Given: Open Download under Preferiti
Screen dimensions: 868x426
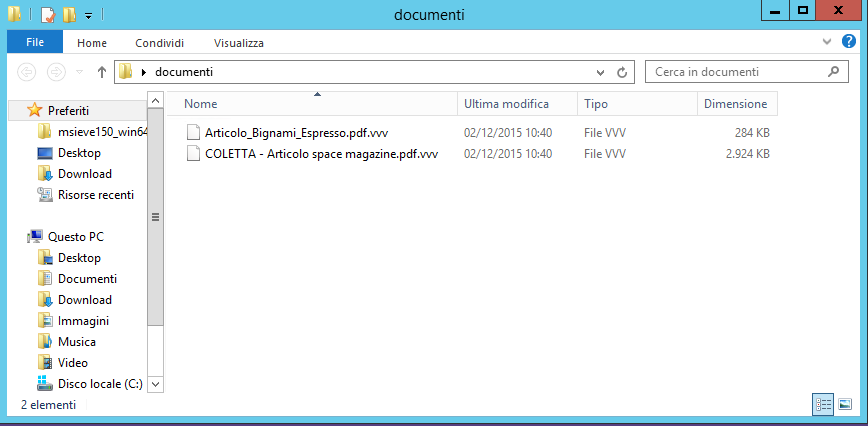Looking at the screenshot, I should click(x=85, y=174).
